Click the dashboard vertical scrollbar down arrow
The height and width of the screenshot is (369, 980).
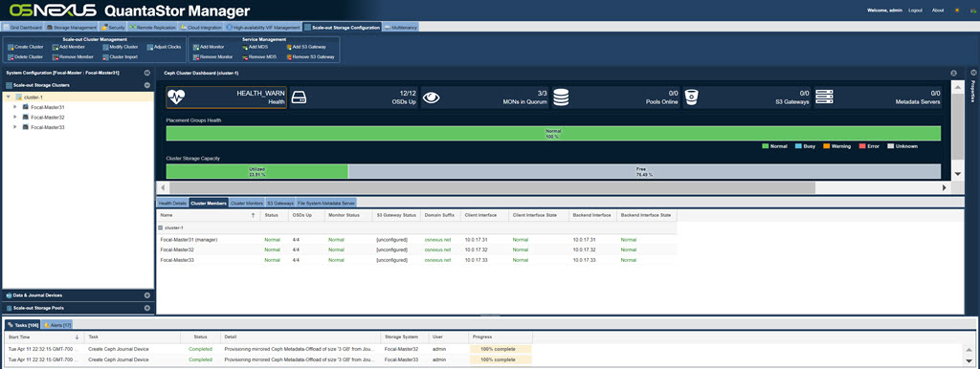957,174
